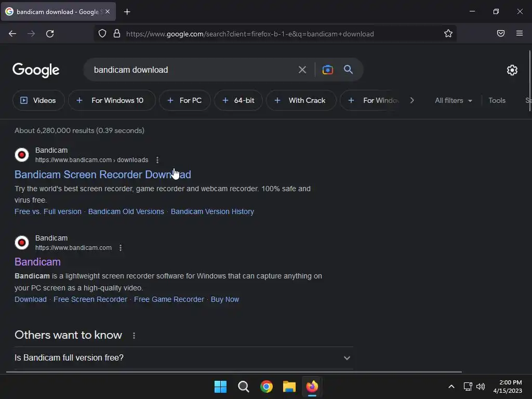This screenshot has width=532, height=399.
Task: Click the forward navigation arrow
Action: click(31, 34)
